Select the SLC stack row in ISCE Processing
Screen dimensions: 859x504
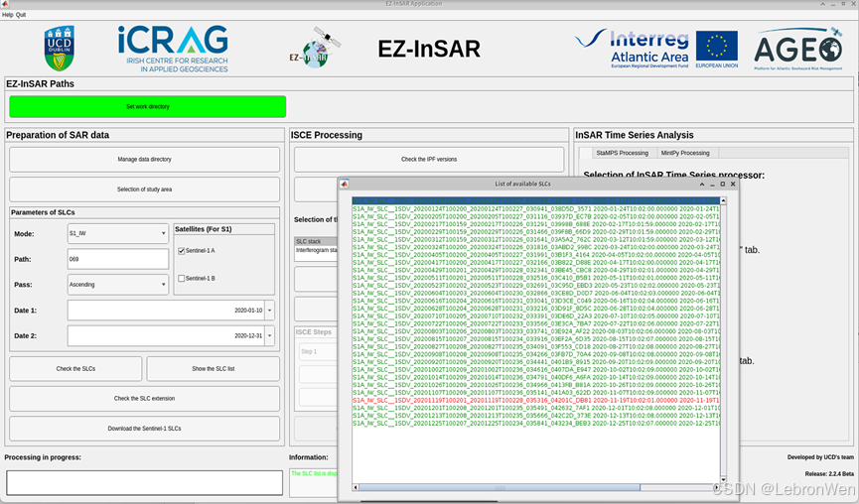click(316, 241)
